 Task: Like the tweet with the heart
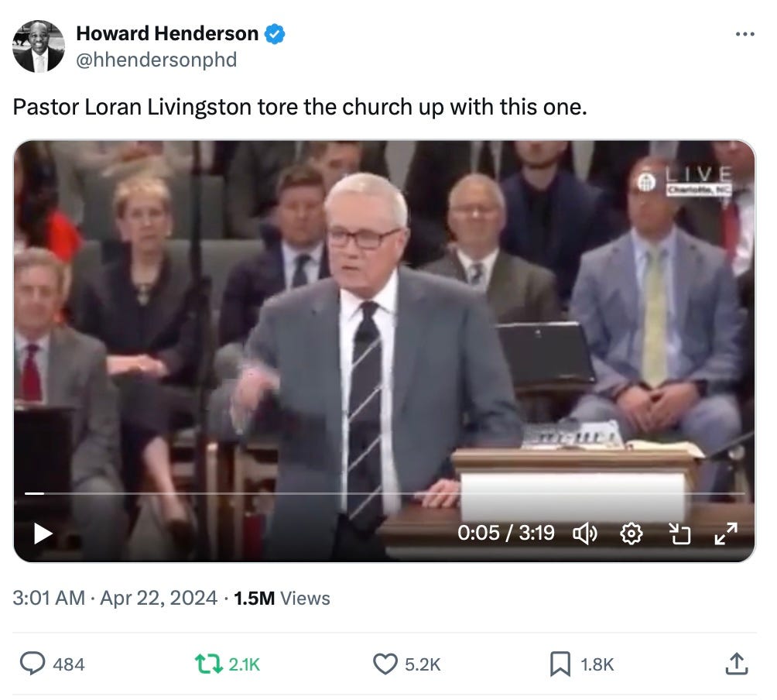pyautogui.click(x=385, y=664)
